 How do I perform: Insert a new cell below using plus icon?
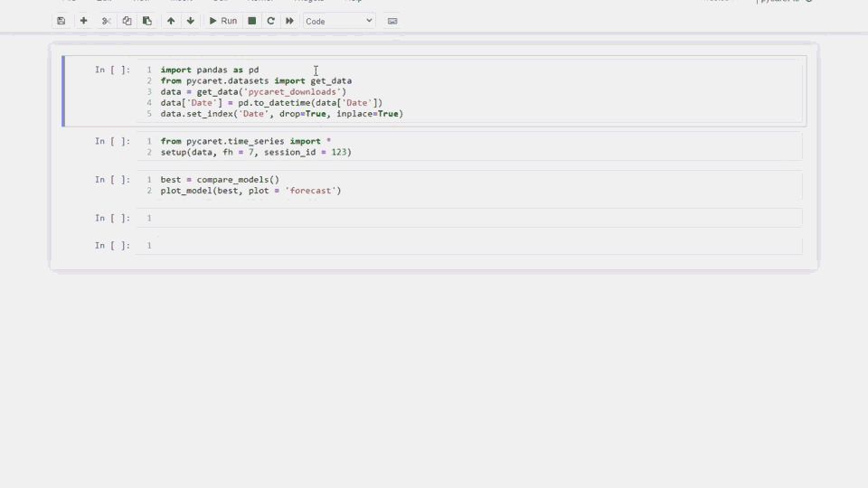(x=83, y=21)
